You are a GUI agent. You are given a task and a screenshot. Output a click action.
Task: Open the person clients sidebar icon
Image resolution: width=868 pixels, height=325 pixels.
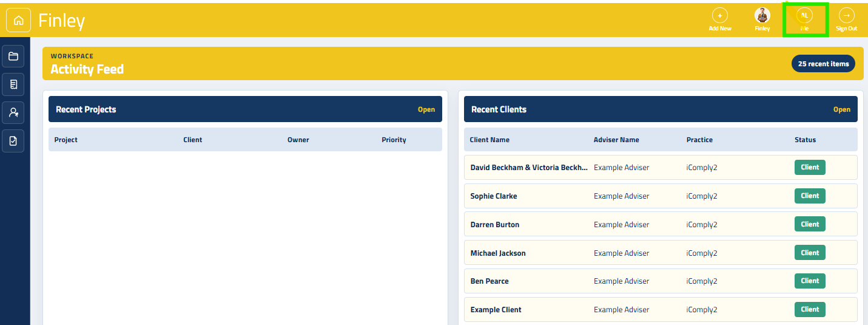[x=13, y=112]
